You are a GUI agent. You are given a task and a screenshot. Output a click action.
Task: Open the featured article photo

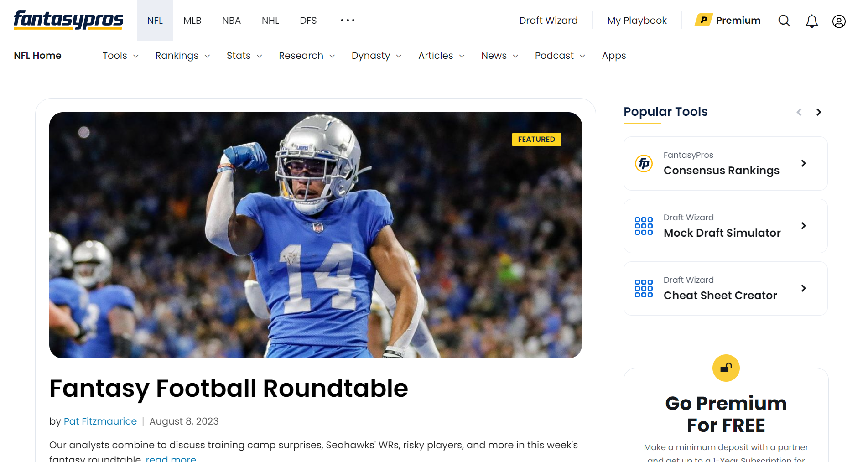[316, 235]
